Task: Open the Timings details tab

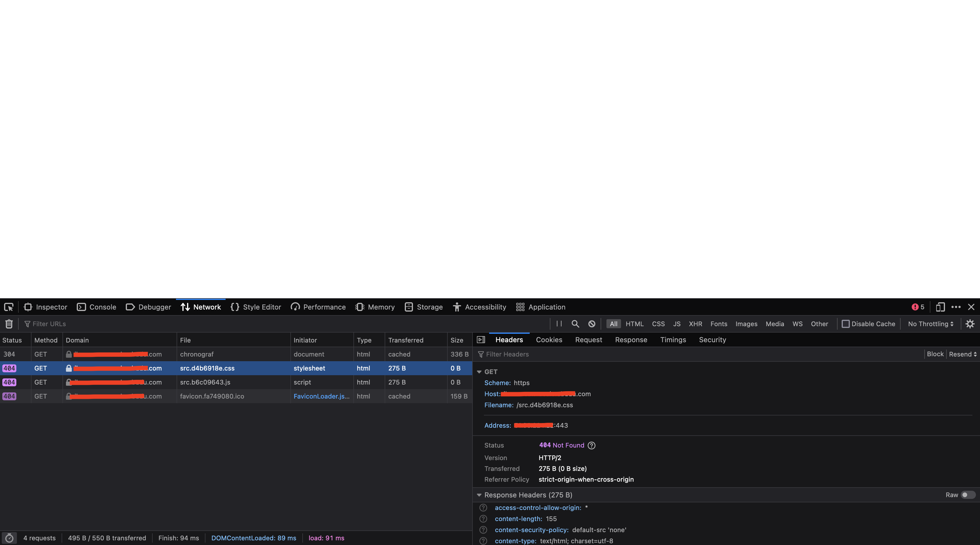Action: pyautogui.click(x=673, y=340)
